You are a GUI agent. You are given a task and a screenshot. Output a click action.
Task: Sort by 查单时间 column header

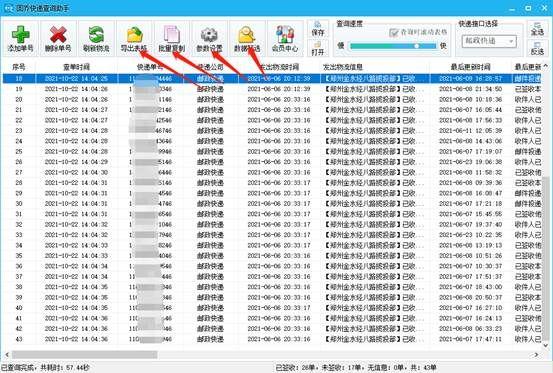[76, 67]
